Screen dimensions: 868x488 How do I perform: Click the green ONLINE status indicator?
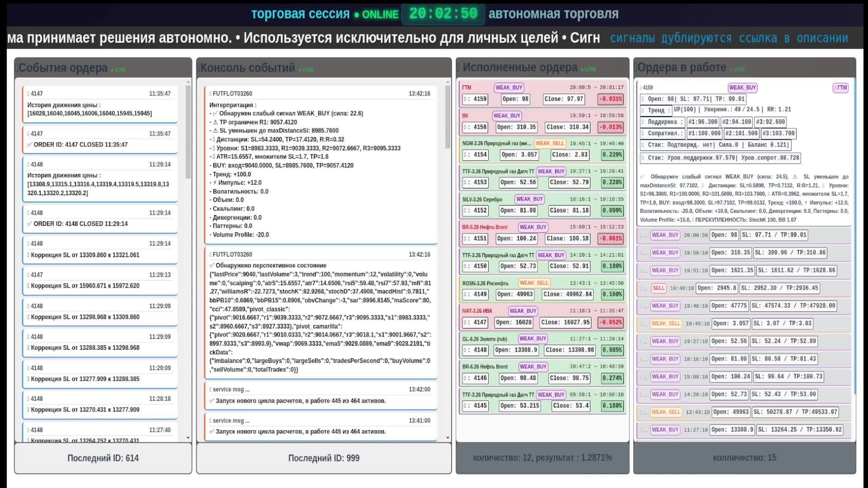[x=376, y=14]
